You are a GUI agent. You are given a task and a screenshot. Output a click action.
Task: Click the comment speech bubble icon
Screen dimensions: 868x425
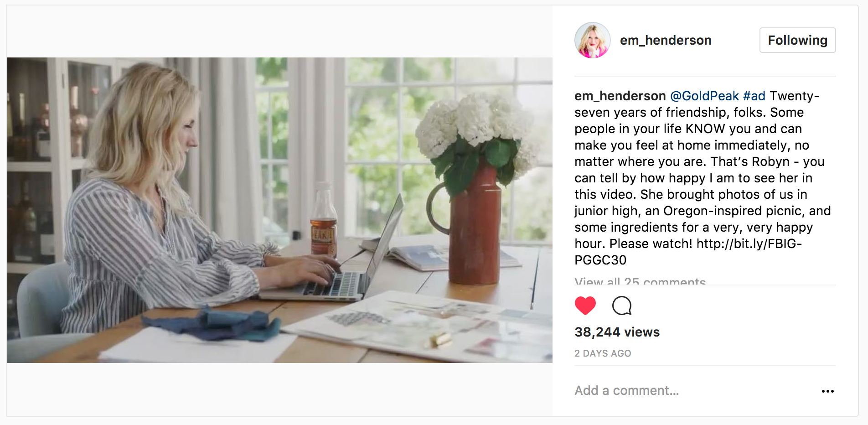coord(622,306)
